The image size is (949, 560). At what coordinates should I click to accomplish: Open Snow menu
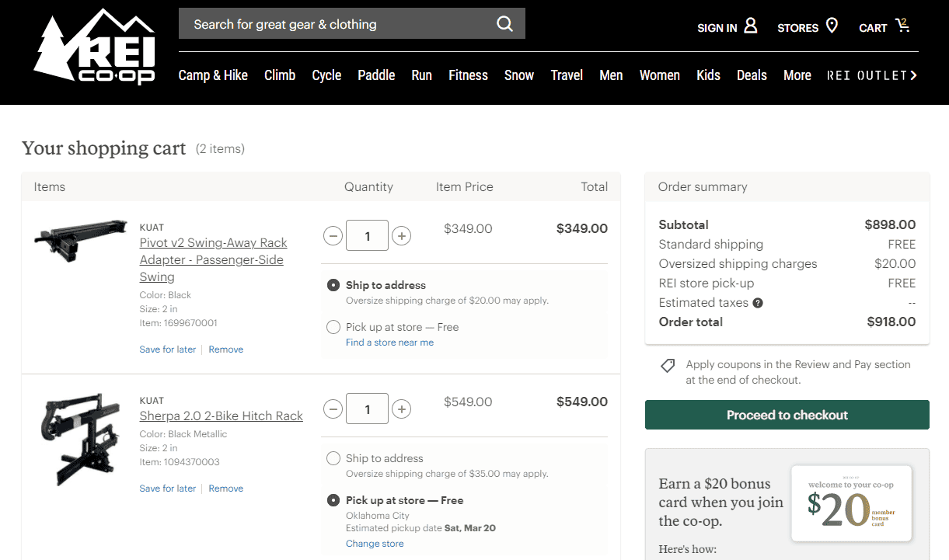(519, 75)
